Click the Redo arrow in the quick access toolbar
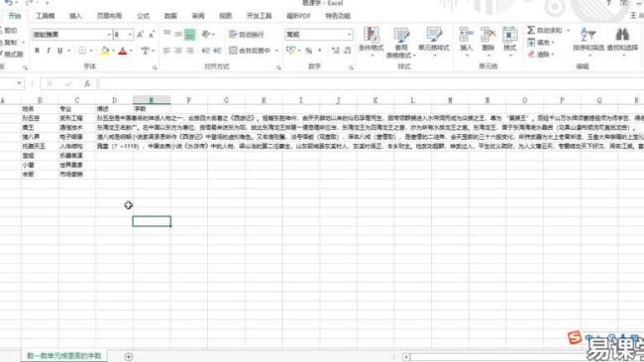 click(x=29, y=2)
